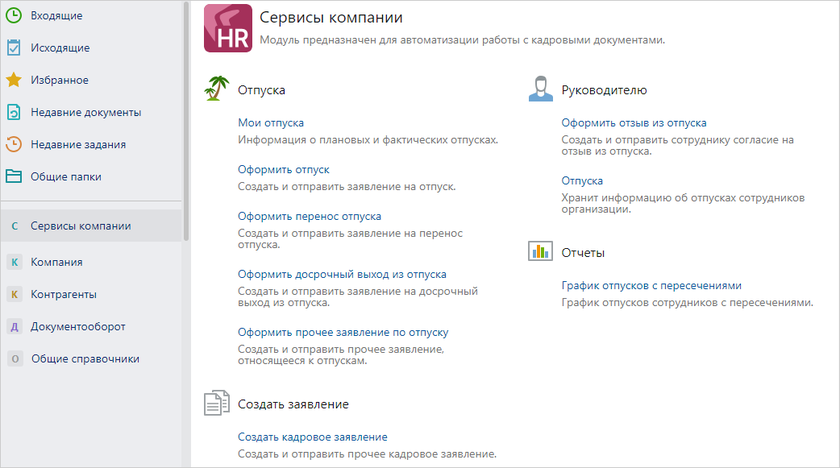Screen dimensions: 840x468
Task: Click the Общие папки folder icon
Action: (14, 176)
